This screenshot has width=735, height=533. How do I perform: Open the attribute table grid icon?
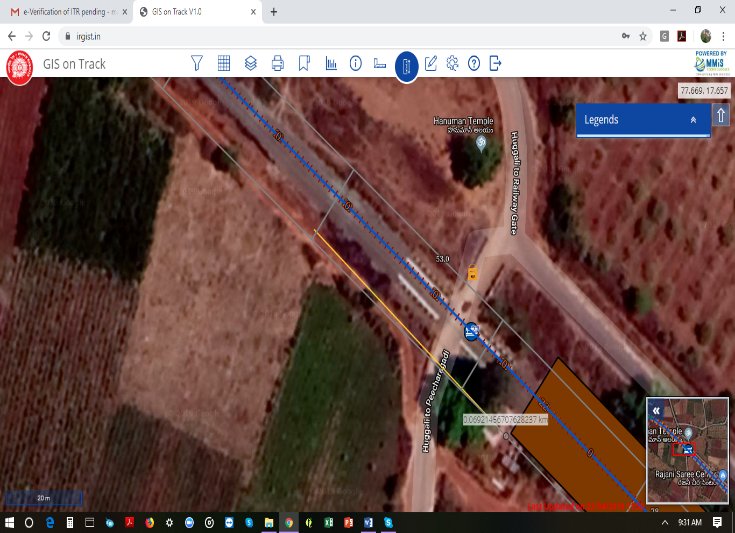tap(224, 64)
